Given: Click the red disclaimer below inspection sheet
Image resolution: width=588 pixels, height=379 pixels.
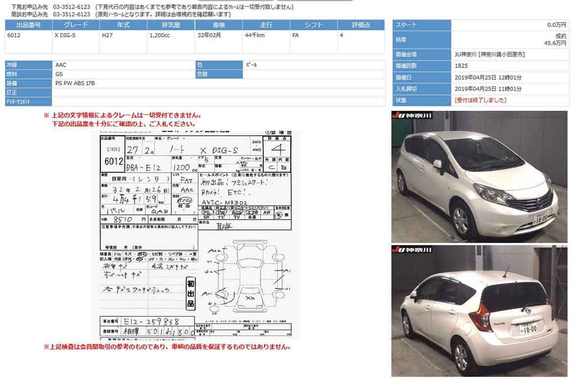Looking at the screenshot, I should coord(167,347).
